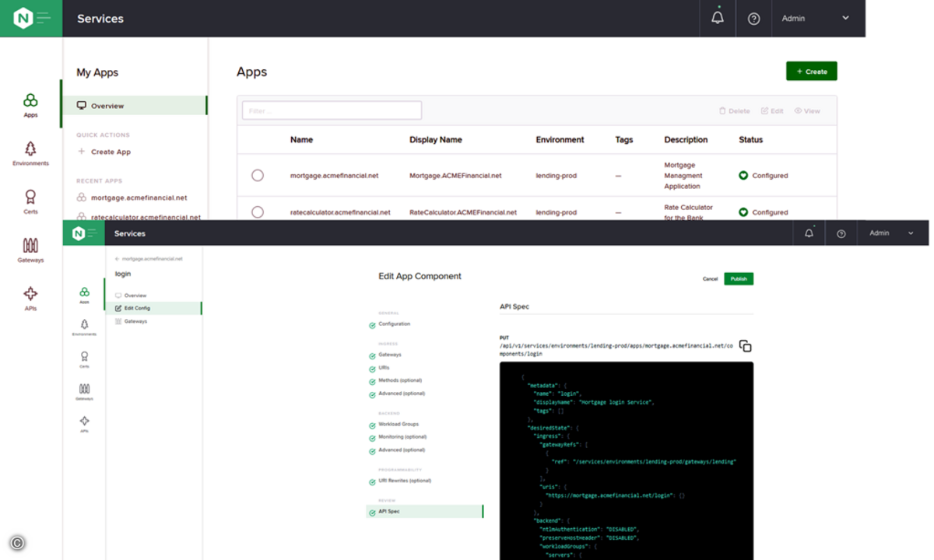
Task: Click the View eye action in Apps table toolbar
Action: click(807, 111)
